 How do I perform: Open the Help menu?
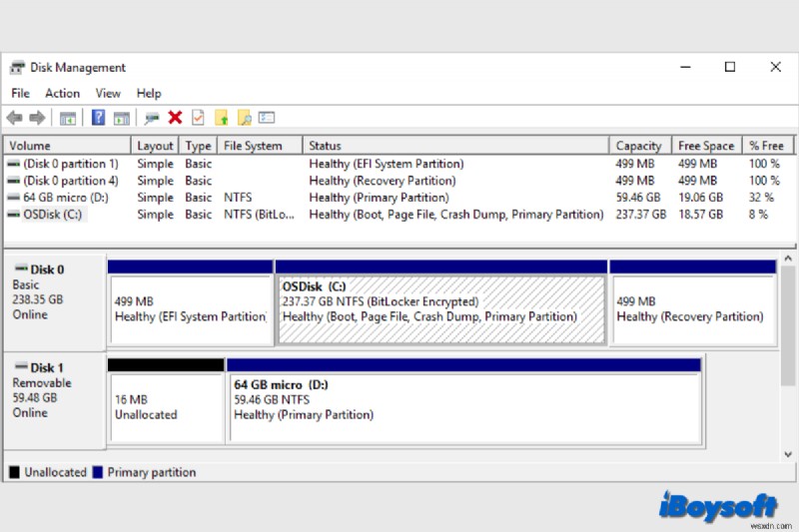(x=148, y=93)
